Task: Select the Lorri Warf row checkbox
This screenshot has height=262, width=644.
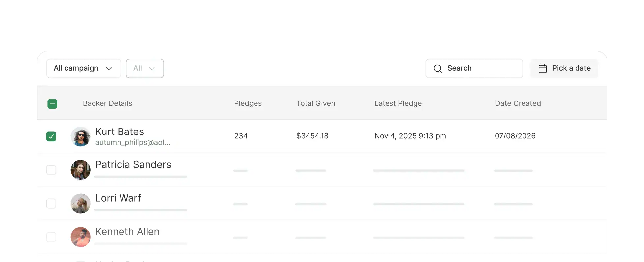Action: click(x=51, y=203)
